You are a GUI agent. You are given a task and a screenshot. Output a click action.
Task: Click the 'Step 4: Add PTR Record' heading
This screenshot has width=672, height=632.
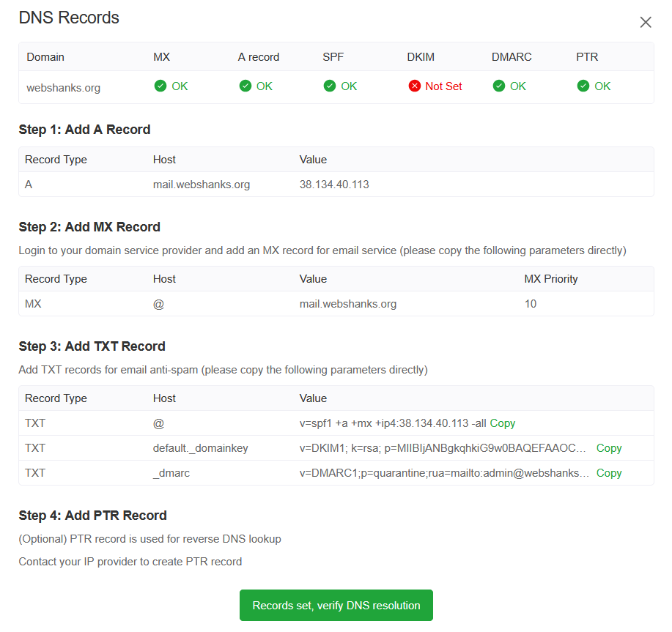(x=92, y=515)
